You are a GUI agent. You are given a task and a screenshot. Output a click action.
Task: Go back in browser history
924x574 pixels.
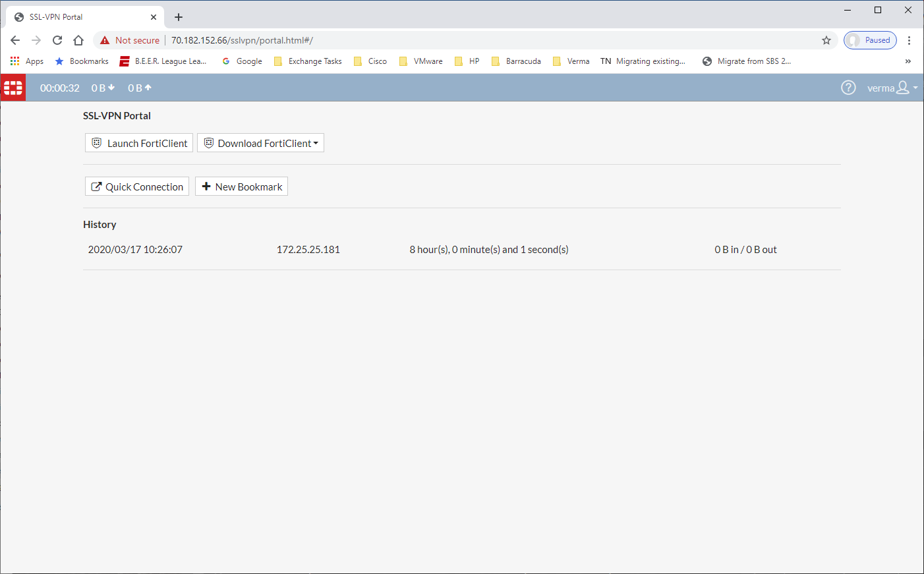pyautogui.click(x=15, y=40)
